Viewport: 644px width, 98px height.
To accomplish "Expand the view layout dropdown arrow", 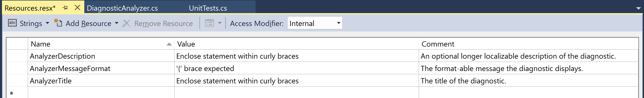I will (x=220, y=23).
